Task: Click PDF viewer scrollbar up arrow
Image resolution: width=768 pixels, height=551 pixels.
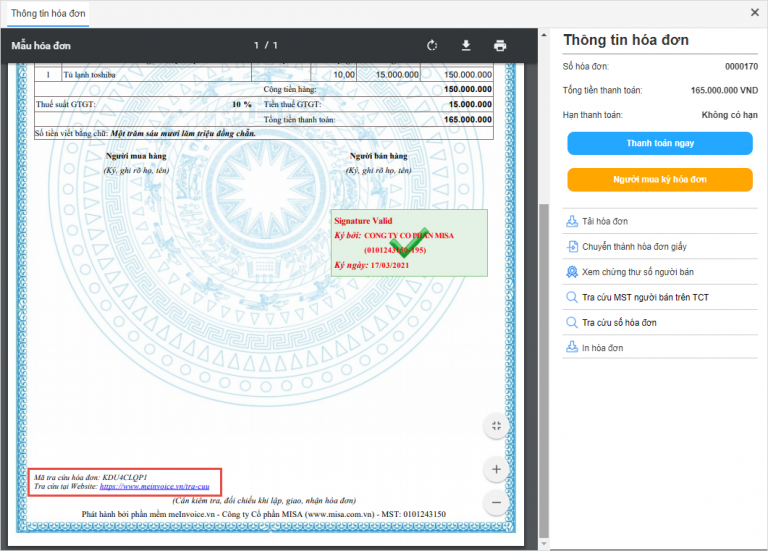Action: [x=544, y=35]
